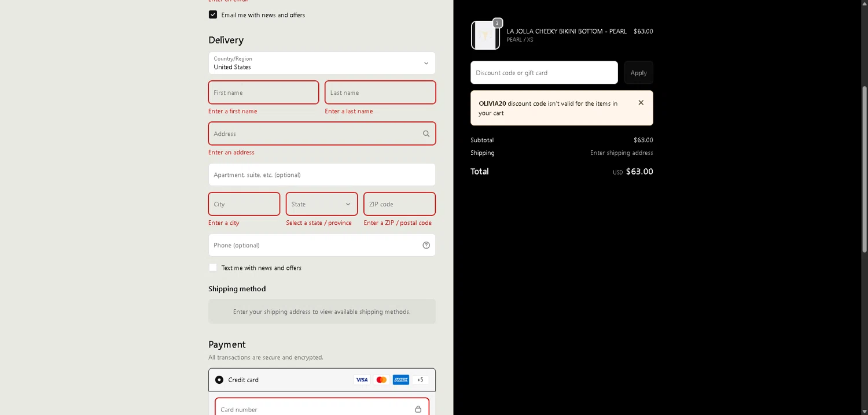Click into the Address field
Image resolution: width=868 pixels, height=415 pixels.
(x=322, y=134)
